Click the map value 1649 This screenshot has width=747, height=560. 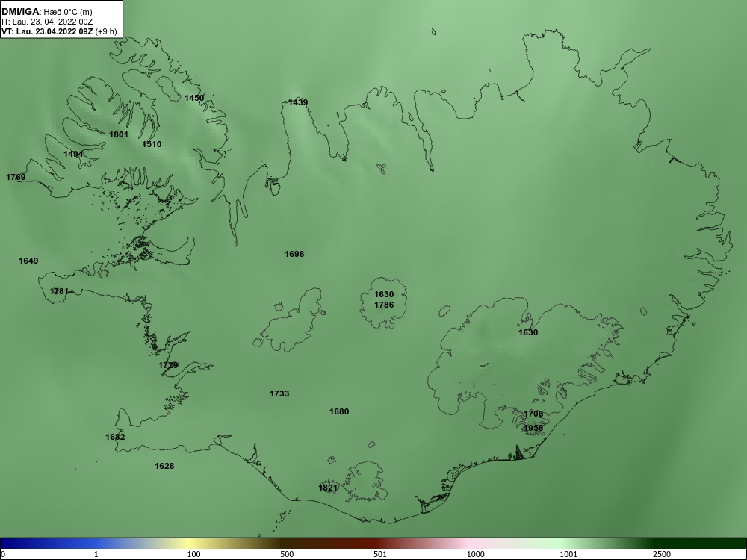pos(28,261)
